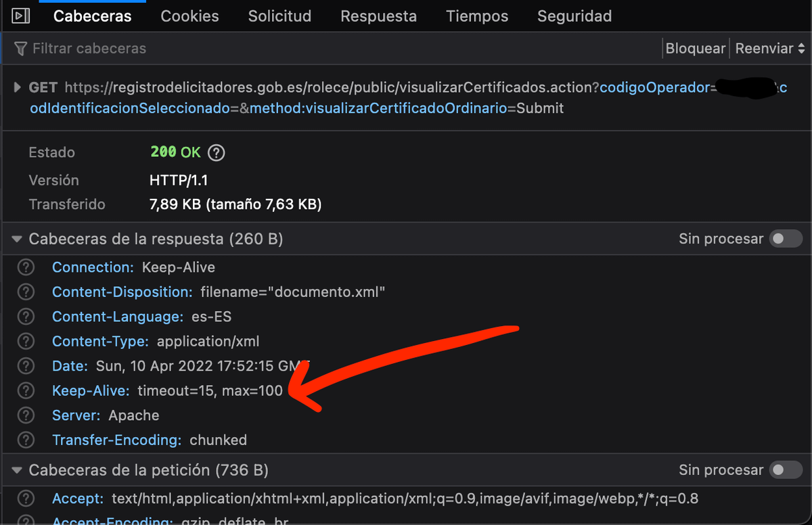Open the Reenviar dropdown menu
The width and height of the screenshot is (812, 525).
pyautogui.click(x=770, y=49)
